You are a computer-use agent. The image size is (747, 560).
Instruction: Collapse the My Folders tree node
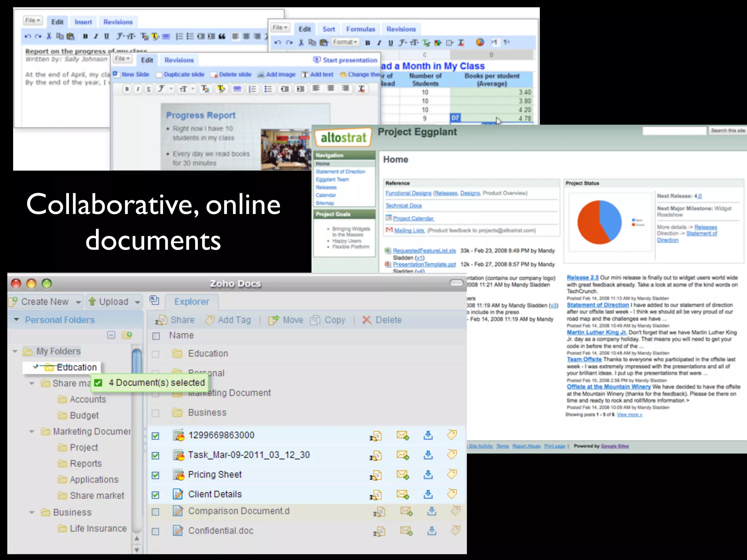[15, 351]
